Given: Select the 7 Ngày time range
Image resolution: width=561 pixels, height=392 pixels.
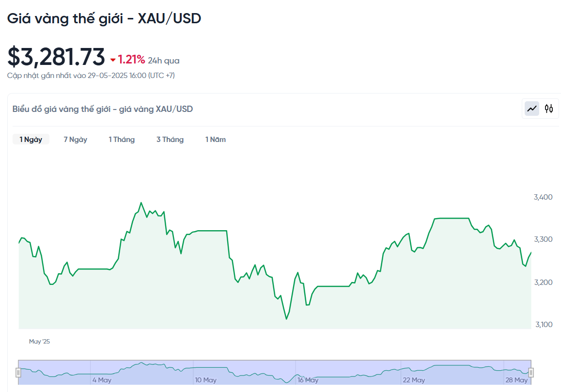Looking at the screenshot, I should pyautogui.click(x=76, y=140).
